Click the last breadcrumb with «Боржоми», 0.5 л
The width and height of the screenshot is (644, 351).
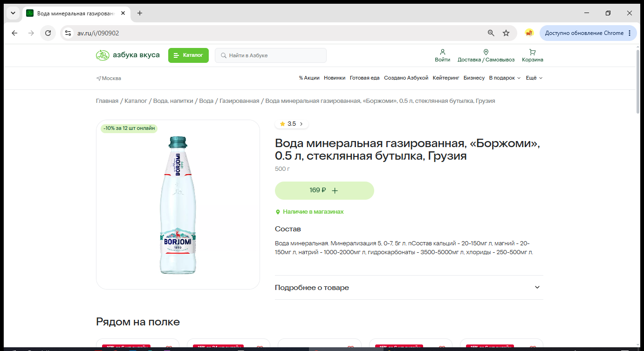(x=380, y=101)
